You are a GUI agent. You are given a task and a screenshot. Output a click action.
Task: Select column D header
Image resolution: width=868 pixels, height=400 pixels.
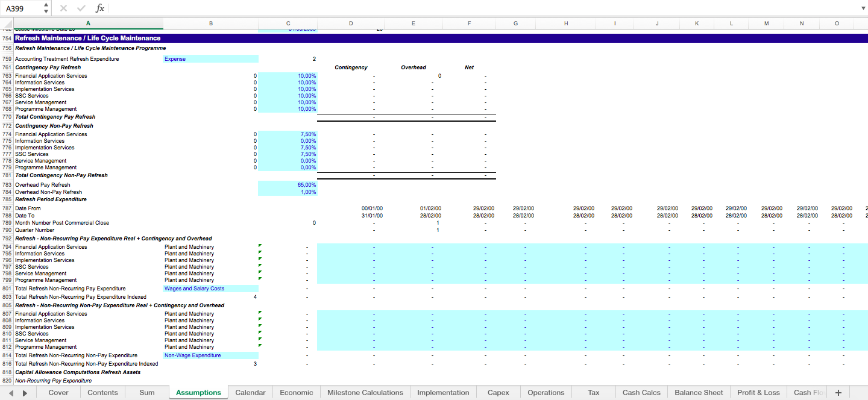point(351,23)
